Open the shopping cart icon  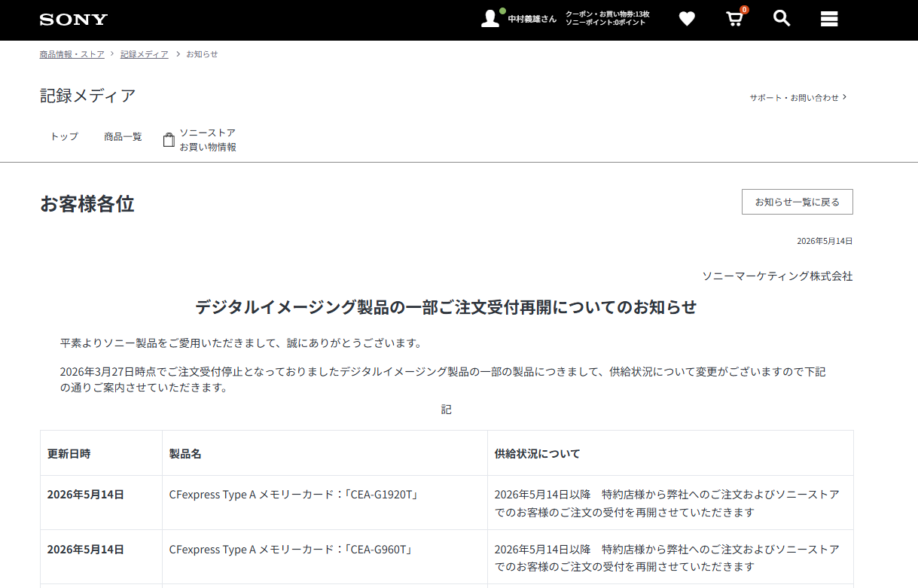(x=735, y=19)
